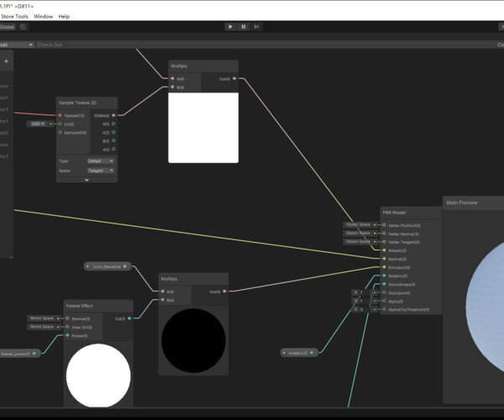Click the red snapping icon beside Global
This screenshot has height=420, width=504.
[24, 27]
